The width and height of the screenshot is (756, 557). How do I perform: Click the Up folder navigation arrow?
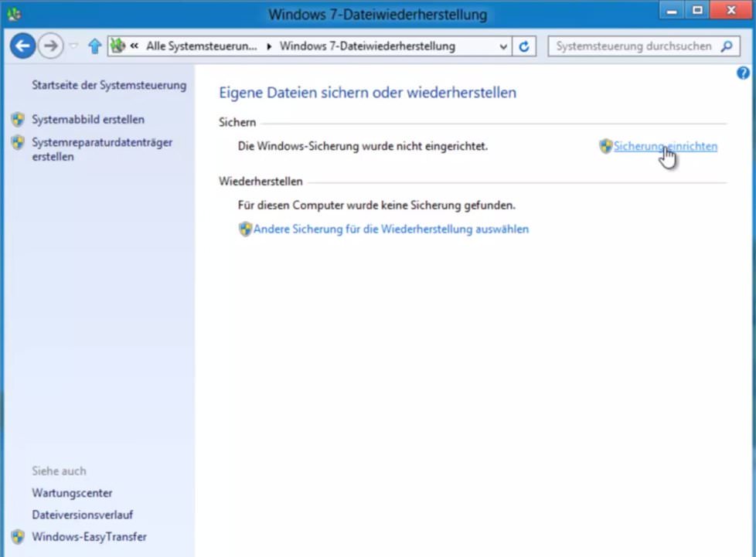94,46
